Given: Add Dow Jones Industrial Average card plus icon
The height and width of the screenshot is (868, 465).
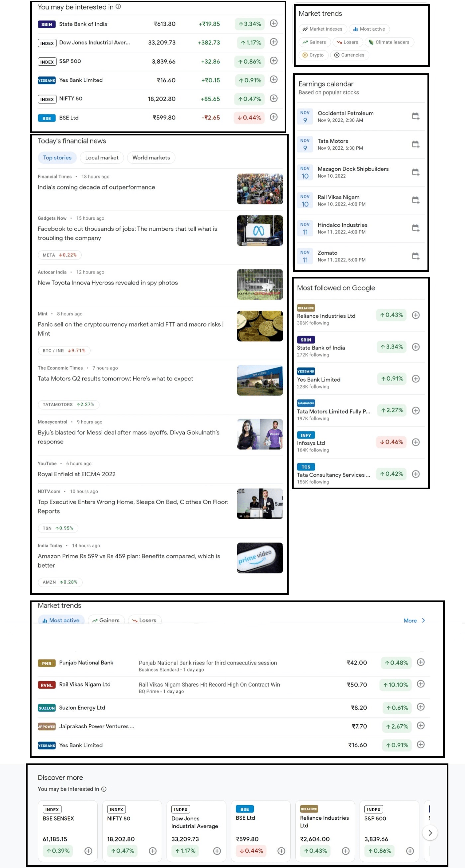Looking at the screenshot, I should pos(217,851).
